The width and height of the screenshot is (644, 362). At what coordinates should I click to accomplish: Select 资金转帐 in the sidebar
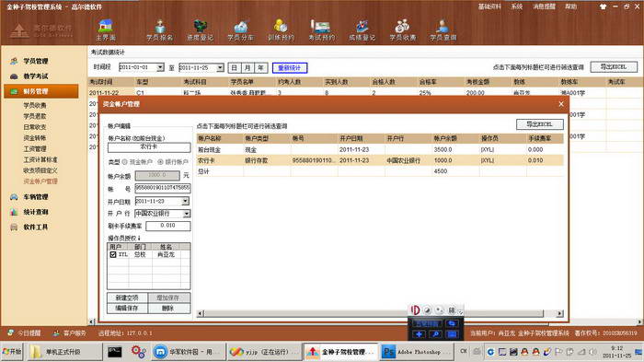[35, 138]
